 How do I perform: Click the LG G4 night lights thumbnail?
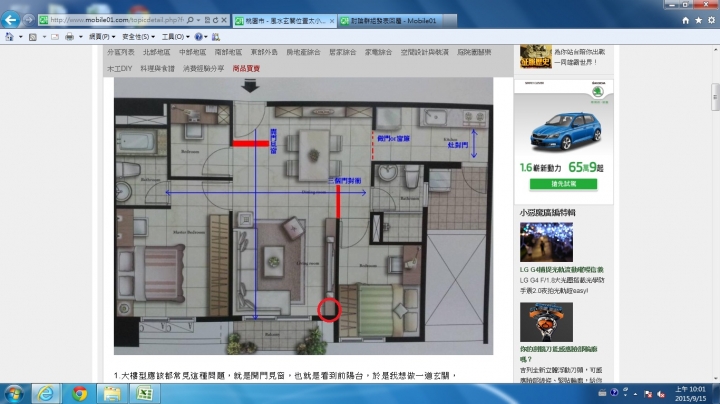546,242
